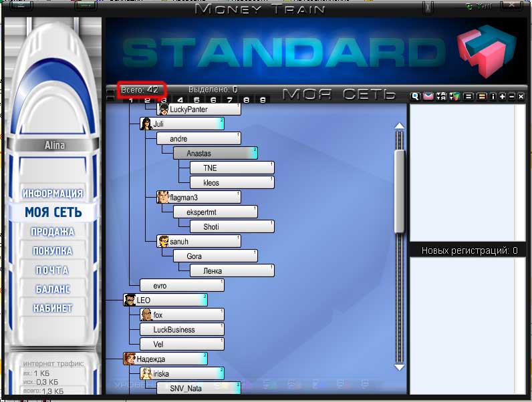Click the white equals lines icon
Screen dimensions: 532x402
click(x=469, y=96)
